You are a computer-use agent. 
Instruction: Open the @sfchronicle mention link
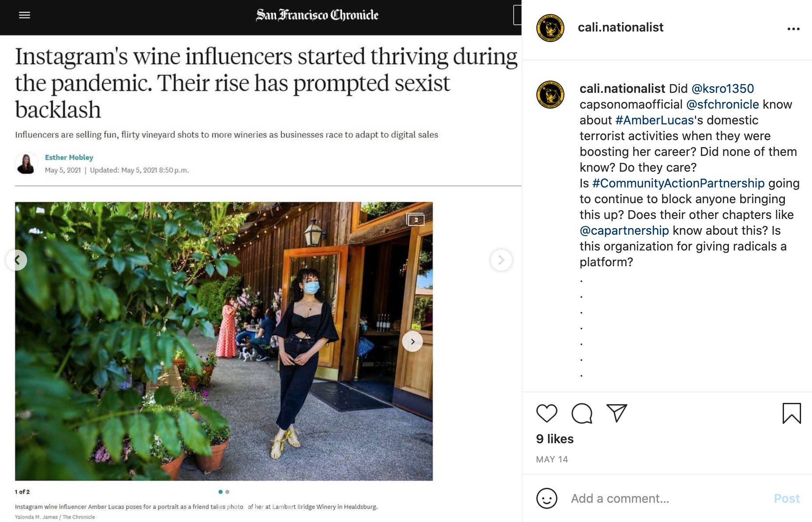(722, 105)
